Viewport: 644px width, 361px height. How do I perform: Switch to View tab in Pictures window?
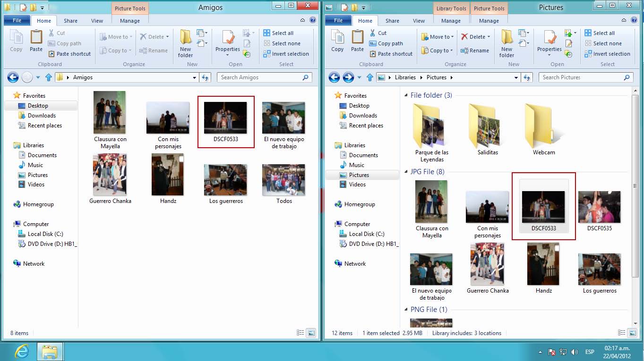(x=419, y=21)
